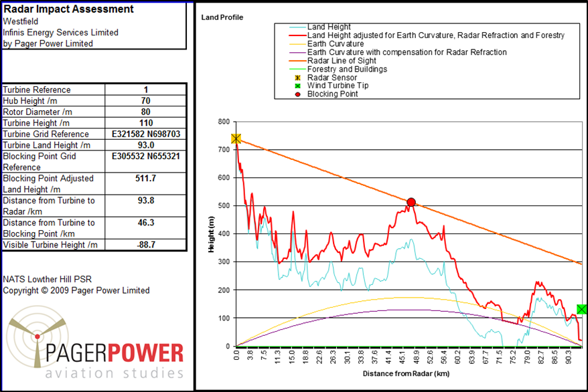The height and width of the screenshot is (392, 588).
Task: Select the Hub Height value cell showing 70
Action: 146,101
